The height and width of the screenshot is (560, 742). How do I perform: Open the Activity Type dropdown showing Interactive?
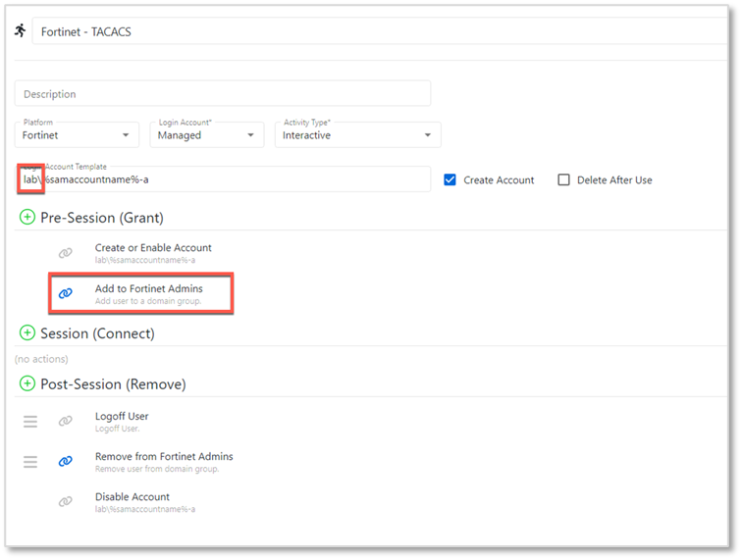[x=357, y=135]
